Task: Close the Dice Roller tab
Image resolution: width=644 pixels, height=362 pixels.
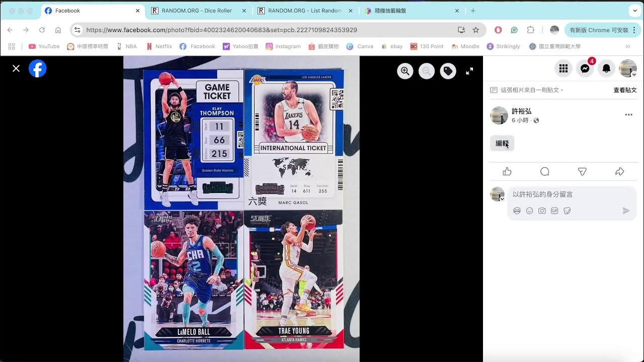Action: pos(245,11)
